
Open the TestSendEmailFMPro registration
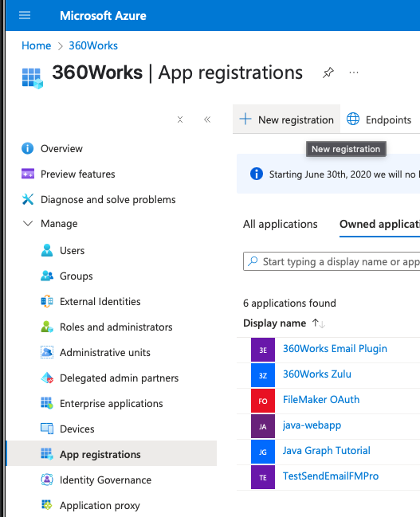(331, 476)
